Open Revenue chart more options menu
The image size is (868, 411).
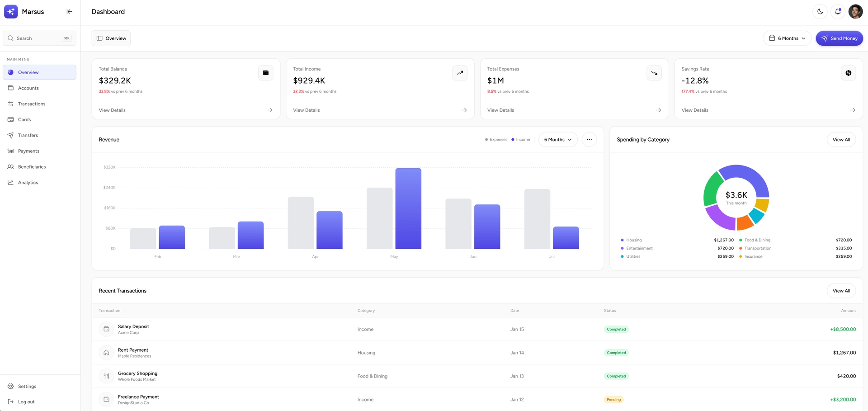589,140
